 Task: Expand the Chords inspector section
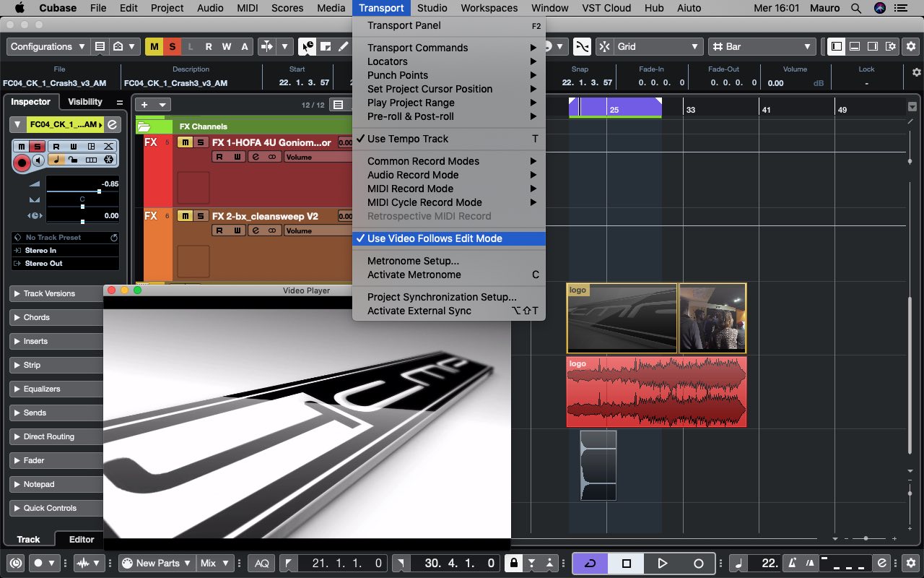tap(58, 317)
